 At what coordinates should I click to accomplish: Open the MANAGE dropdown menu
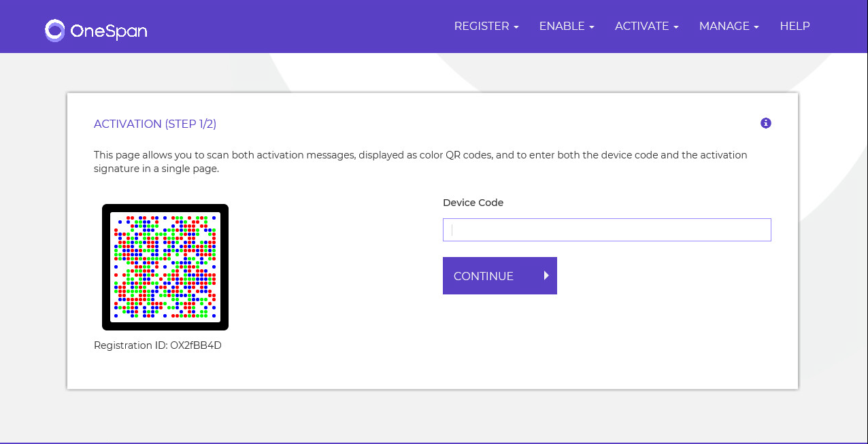[x=729, y=26]
